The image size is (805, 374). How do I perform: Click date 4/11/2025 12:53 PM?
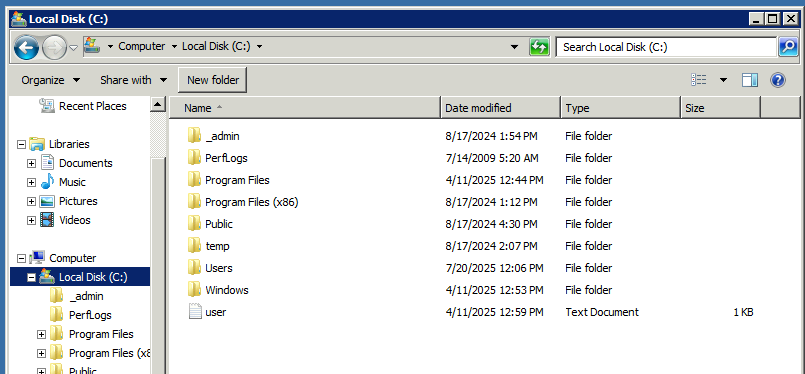coord(494,290)
